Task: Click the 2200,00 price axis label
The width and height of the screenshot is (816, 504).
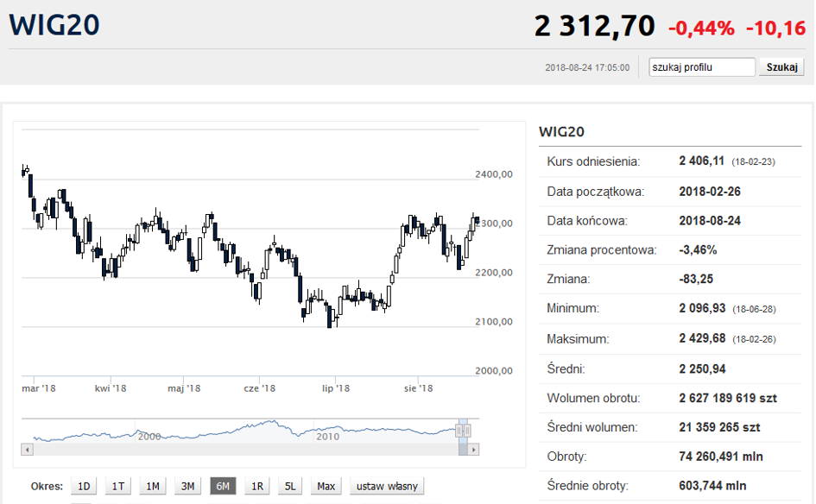Action: point(494,273)
